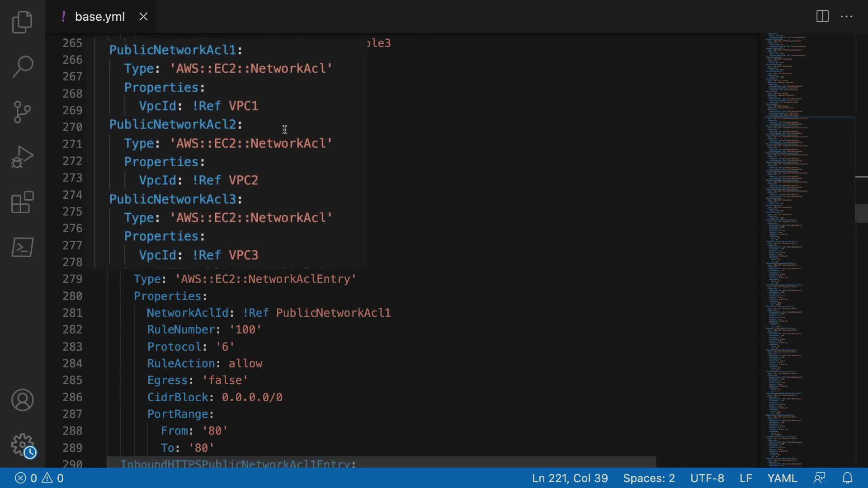Click the Notifications bell in status bar

click(x=848, y=478)
